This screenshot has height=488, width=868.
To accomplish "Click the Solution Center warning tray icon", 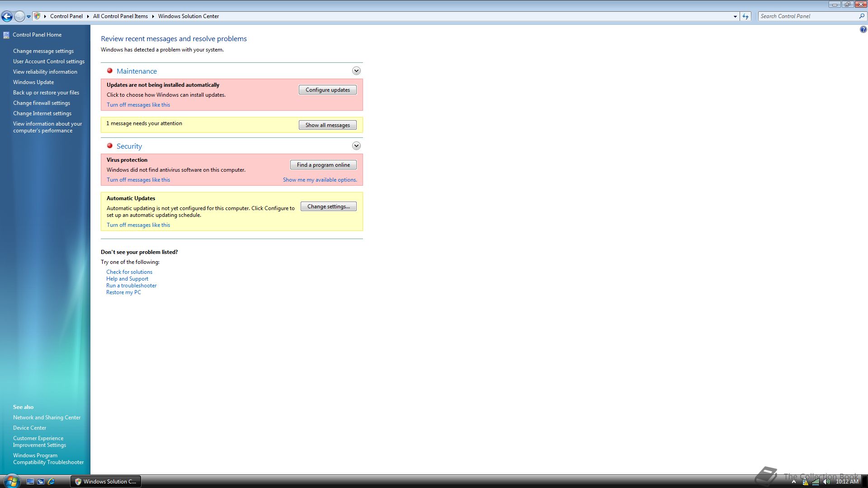I will (805, 482).
